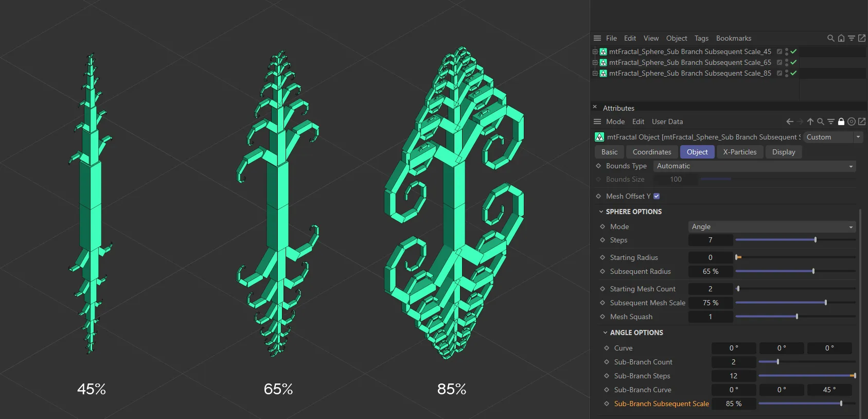Open File menu in Object Manager
This screenshot has width=868, height=419.
tap(611, 38)
